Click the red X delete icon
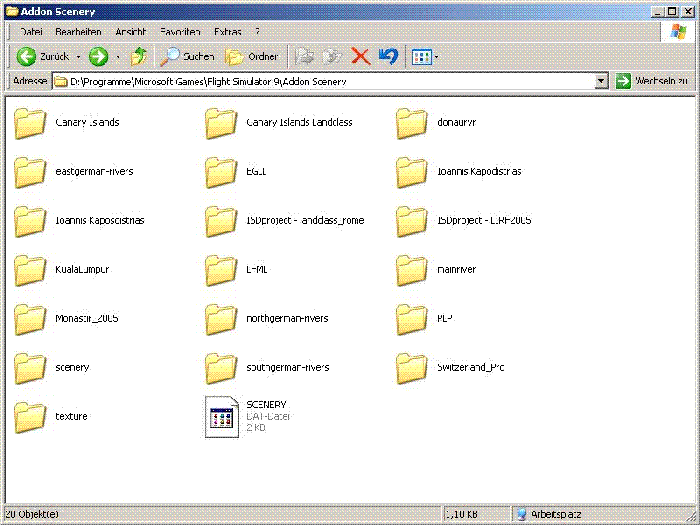The width and height of the screenshot is (700, 525). [x=361, y=57]
